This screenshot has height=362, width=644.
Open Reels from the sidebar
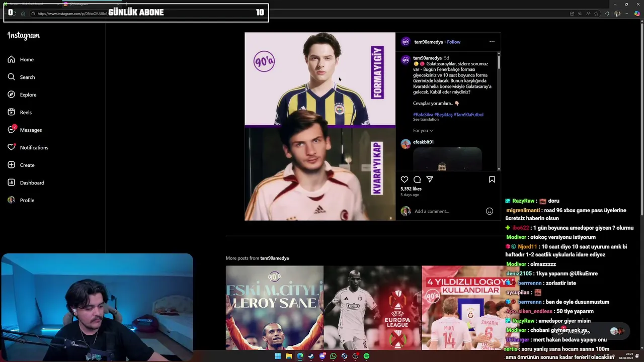click(x=20, y=112)
